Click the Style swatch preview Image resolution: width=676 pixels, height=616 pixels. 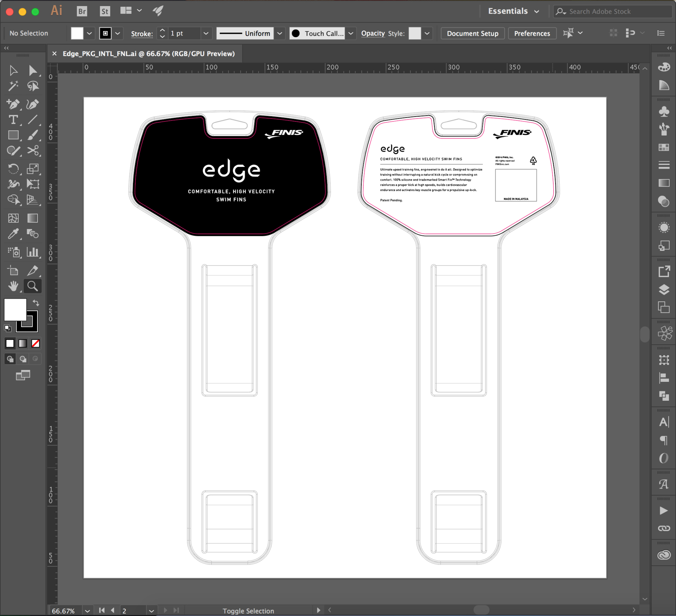coord(415,33)
